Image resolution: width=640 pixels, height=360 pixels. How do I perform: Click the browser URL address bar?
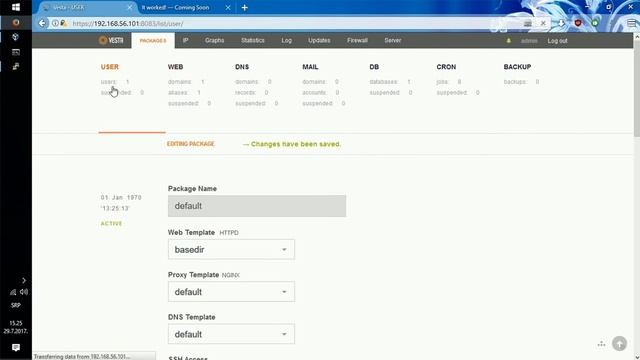pos(294,24)
